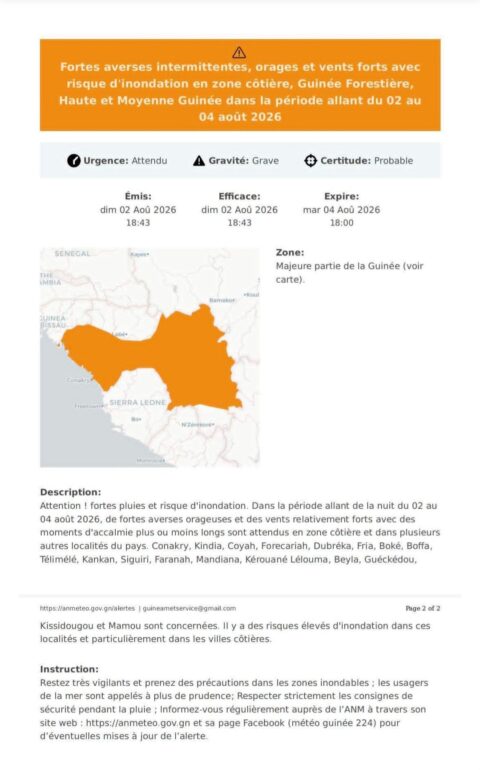Click the orange alert title banner
Image resolution: width=480 pixels, height=770 pixels.
[240, 85]
